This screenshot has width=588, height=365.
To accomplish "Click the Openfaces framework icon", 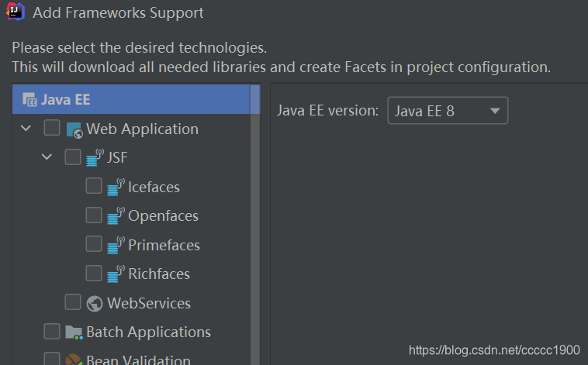I will (x=116, y=216).
